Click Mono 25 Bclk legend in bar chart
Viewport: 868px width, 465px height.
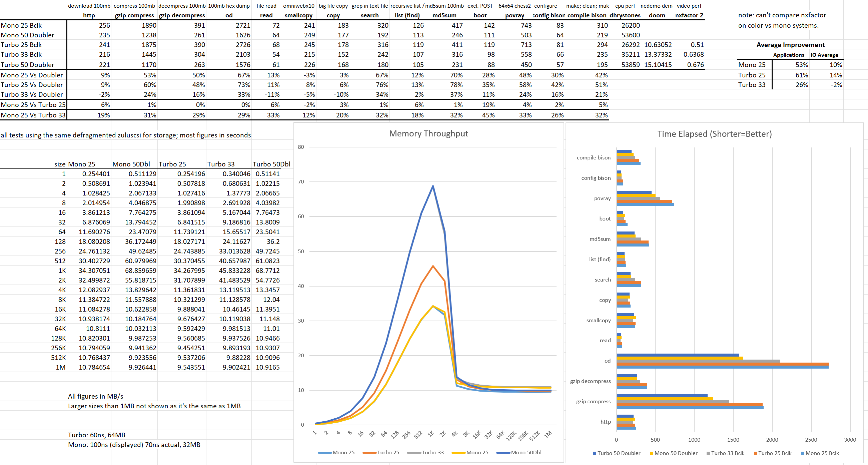pyautogui.click(x=822, y=453)
